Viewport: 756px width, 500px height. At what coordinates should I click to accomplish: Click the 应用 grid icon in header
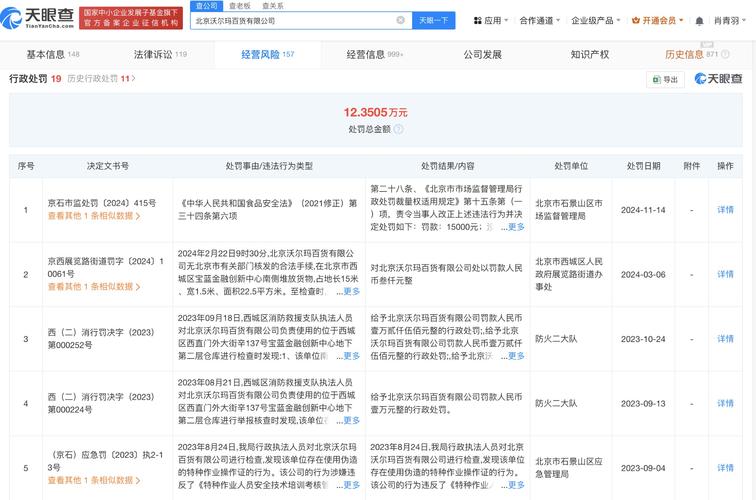[477, 21]
